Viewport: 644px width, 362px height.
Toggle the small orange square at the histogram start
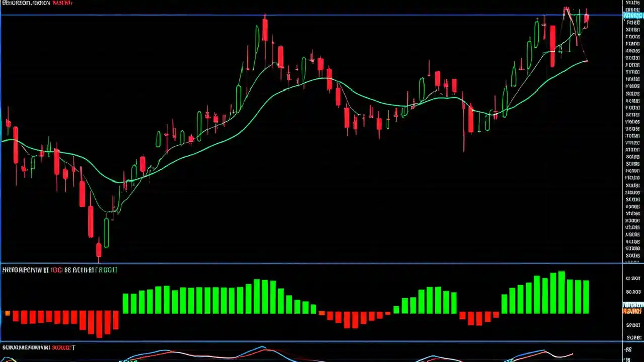tap(7, 313)
